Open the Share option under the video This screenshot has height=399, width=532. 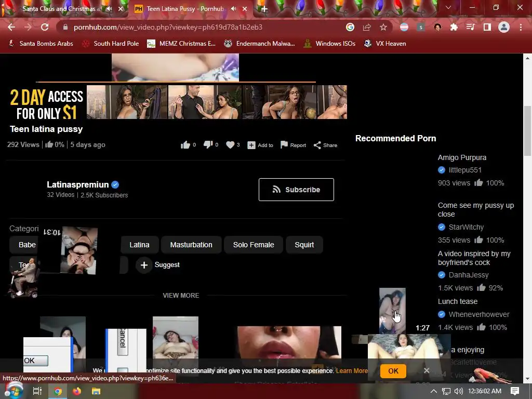pyautogui.click(x=325, y=145)
